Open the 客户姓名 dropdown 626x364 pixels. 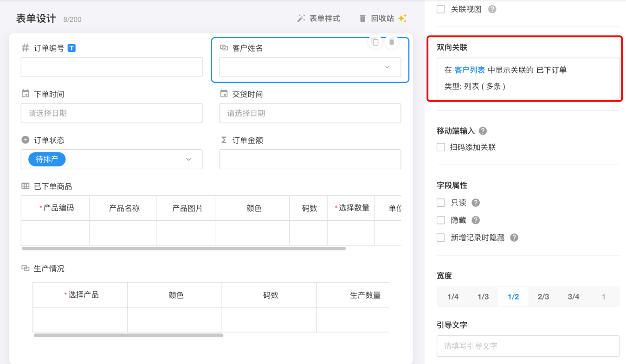pos(310,67)
